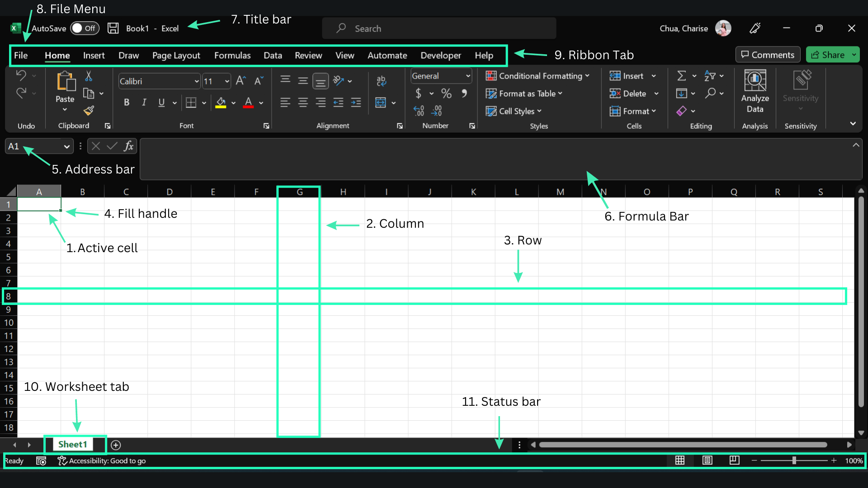Toggle italic formatting
Screen dimensions: 868x488
pos(144,103)
